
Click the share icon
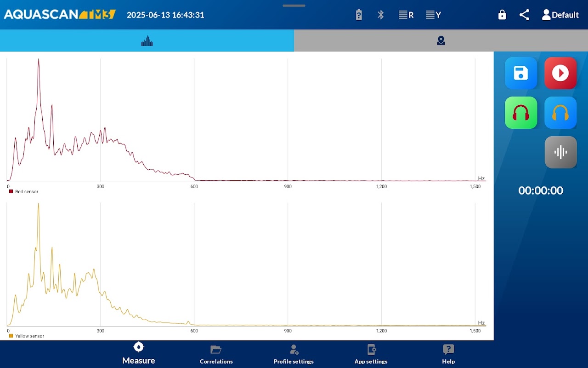[524, 15]
